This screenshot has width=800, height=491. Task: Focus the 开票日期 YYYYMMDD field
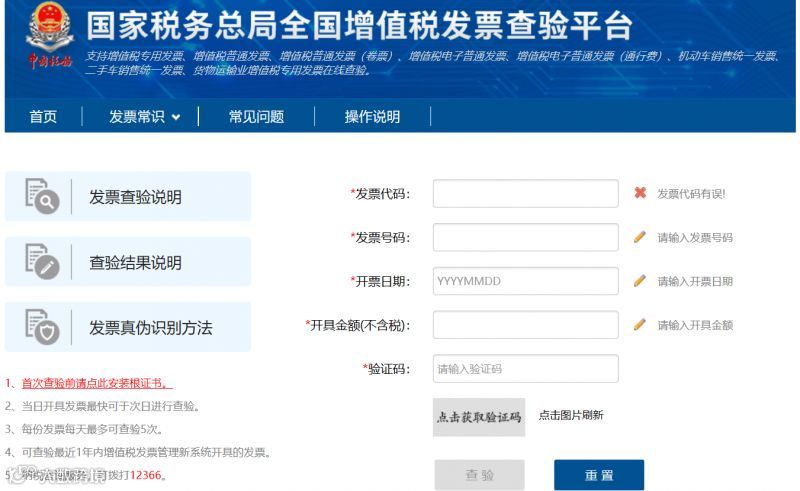[x=526, y=281]
